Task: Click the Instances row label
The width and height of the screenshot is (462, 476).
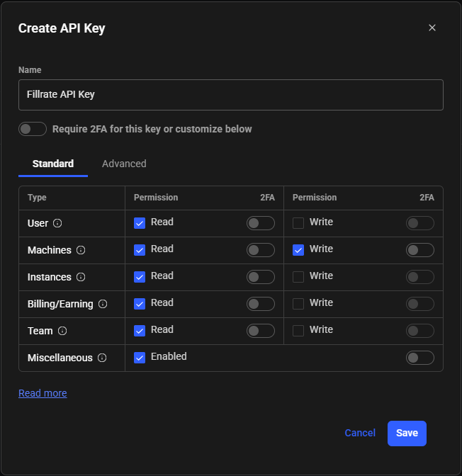Action: point(49,277)
